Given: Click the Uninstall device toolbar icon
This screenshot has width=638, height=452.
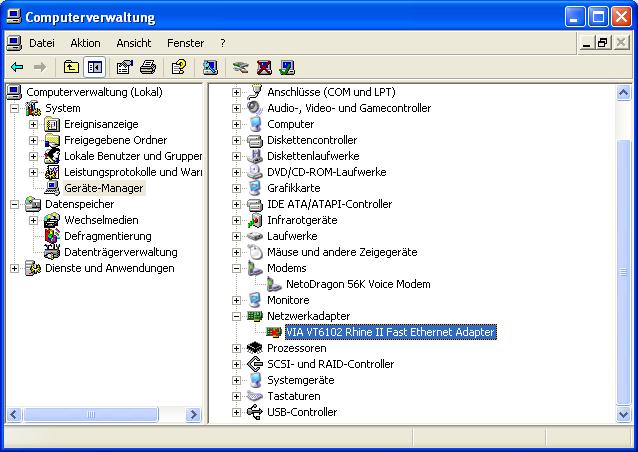Looking at the screenshot, I should (x=264, y=67).
